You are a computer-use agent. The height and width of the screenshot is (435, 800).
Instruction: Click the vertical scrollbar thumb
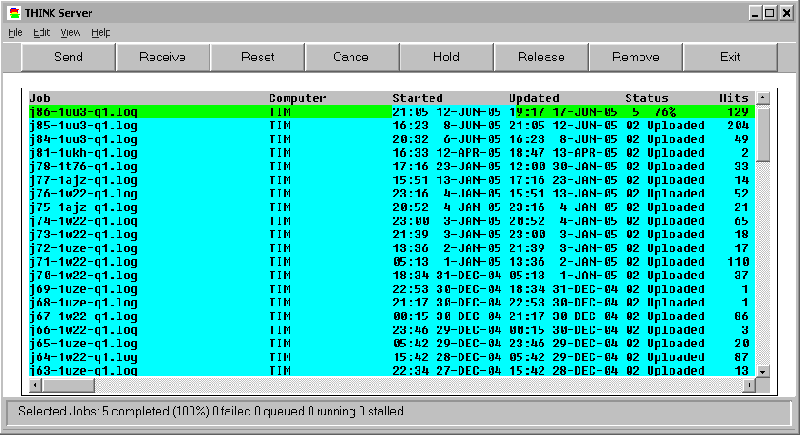(763, 133)
